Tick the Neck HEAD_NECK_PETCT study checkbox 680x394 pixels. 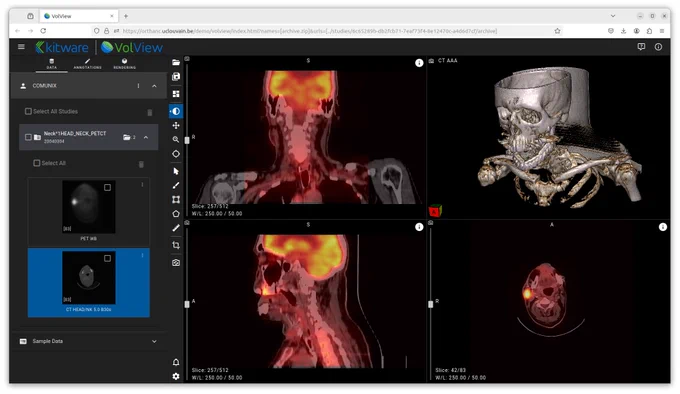click(x=28, y=137)
